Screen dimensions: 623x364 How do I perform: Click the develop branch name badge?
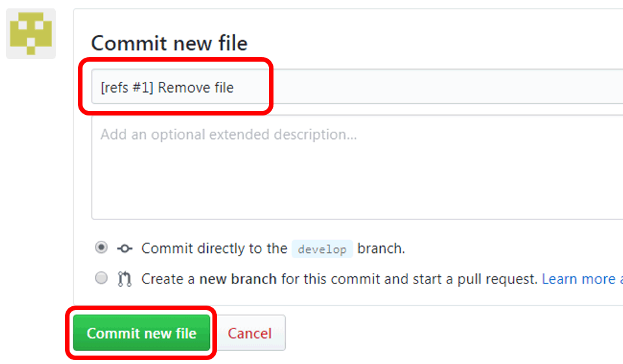(322, 249)
